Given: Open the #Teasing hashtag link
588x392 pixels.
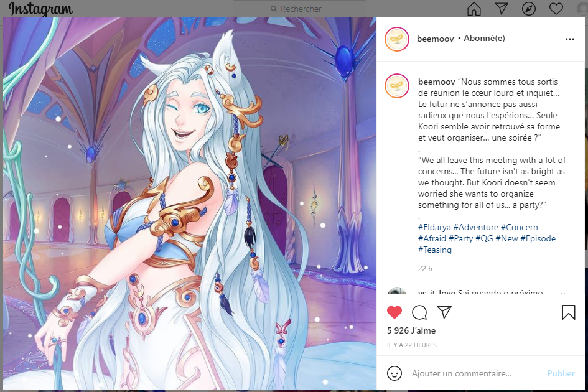Looking at the screenshot, I should point(435,250).
